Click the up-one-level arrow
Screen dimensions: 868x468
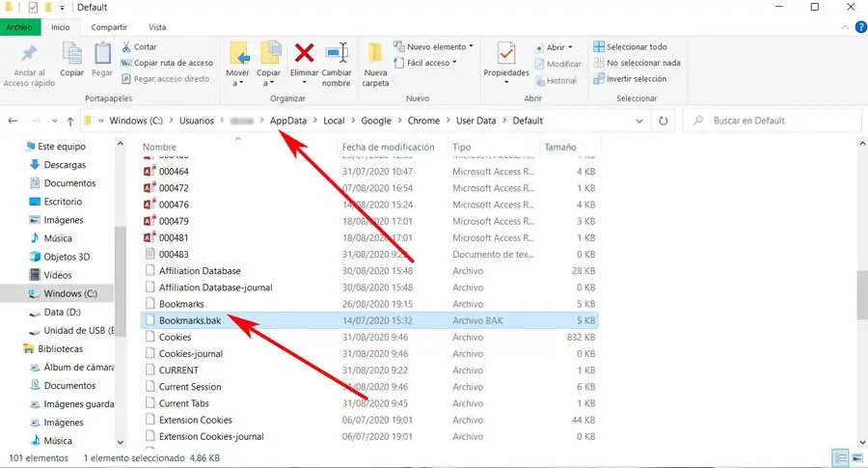pos(70,121)
